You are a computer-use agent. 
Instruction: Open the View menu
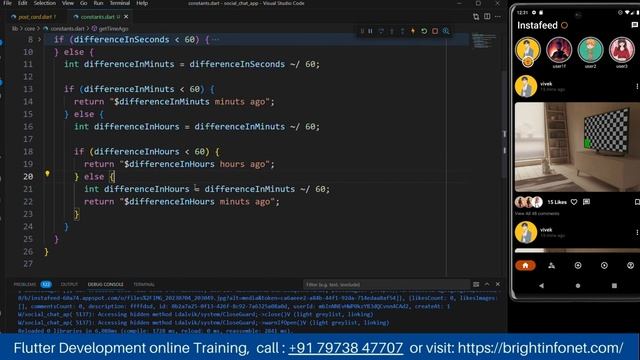tap(68, 3)
